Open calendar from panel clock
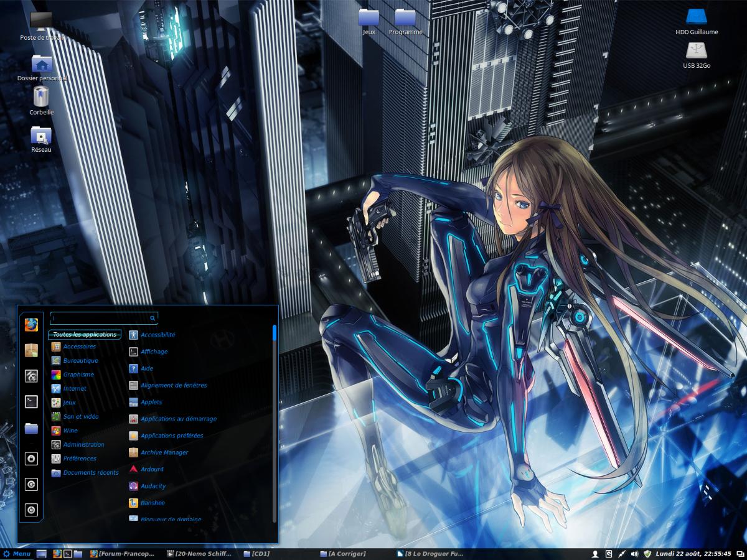The height and width of the screenshot is (560, 747). [693, 554]
